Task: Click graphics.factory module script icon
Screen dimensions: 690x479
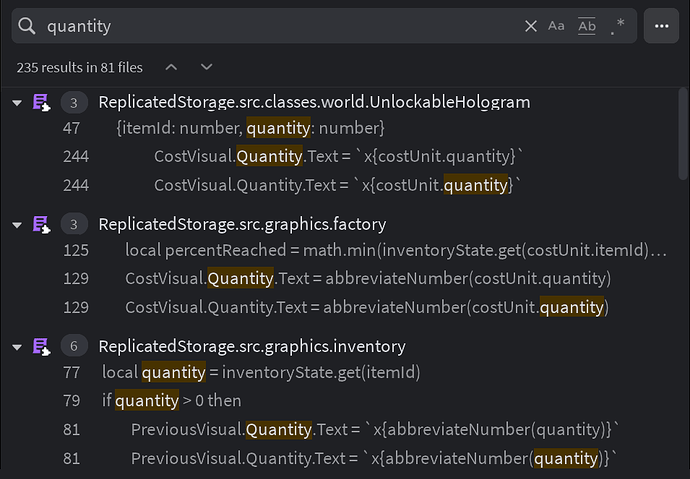Action: tap(42, 224)
